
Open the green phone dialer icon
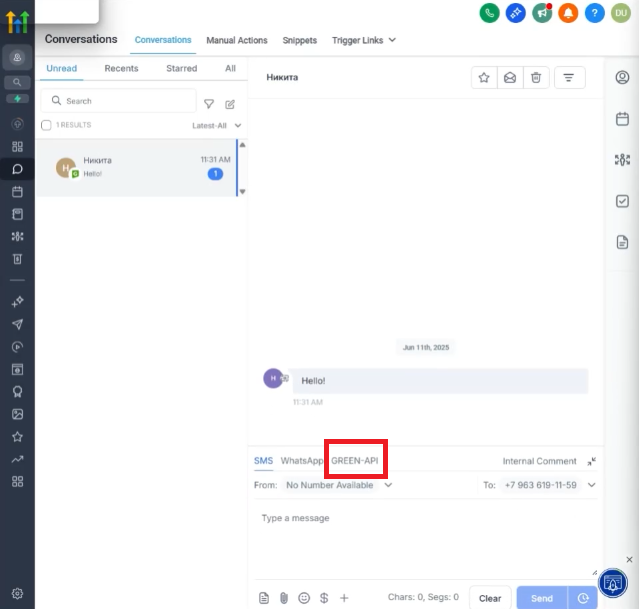[490, 13]
